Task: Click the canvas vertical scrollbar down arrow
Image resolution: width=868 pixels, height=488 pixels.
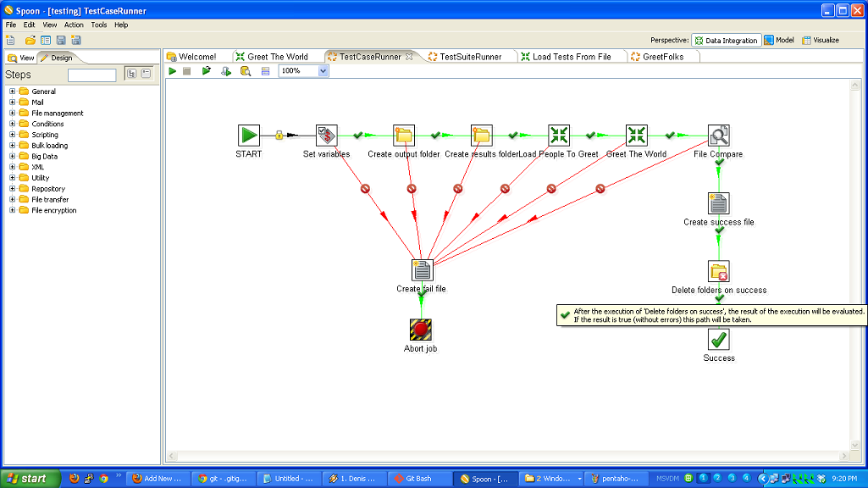Action: click(x=854, y=445)
